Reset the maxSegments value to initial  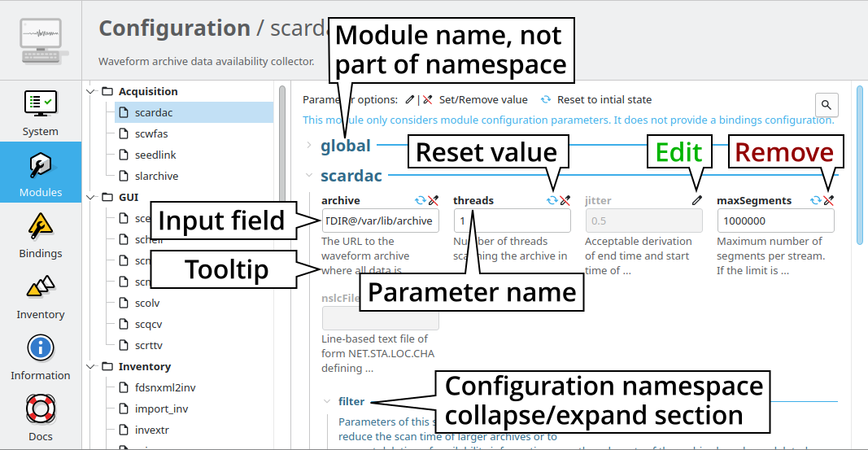(x=816, y=200)
